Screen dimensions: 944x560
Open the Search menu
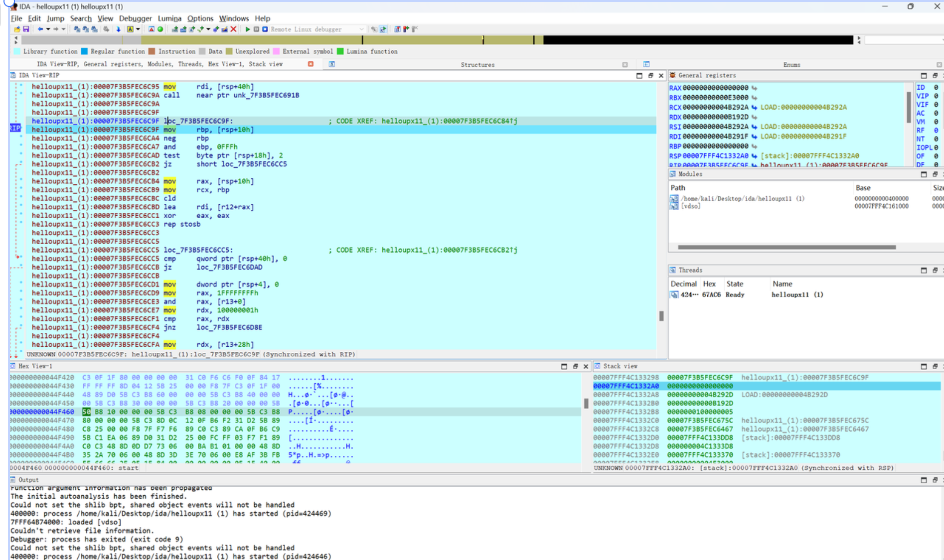[x=81, y=18]
